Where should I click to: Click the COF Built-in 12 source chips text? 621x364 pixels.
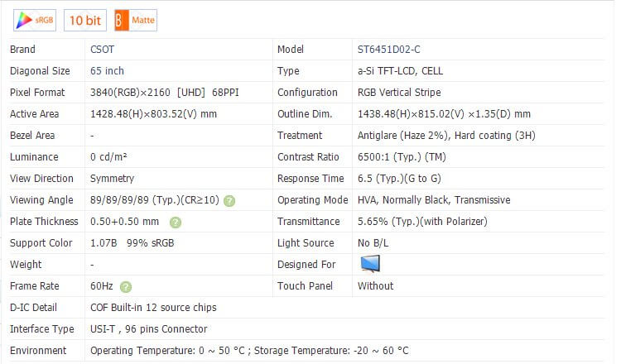click(x=153, y=308)
